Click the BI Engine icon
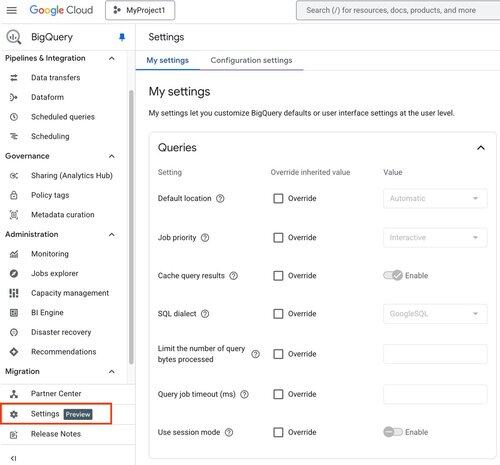The width and height of the screenshot is (500, 465). [x=14, y=313]
